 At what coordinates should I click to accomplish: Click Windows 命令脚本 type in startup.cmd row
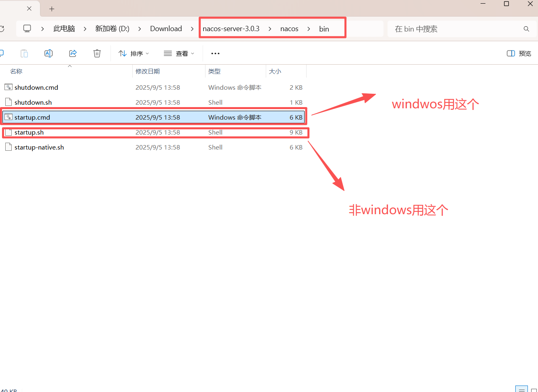[235, 117]
